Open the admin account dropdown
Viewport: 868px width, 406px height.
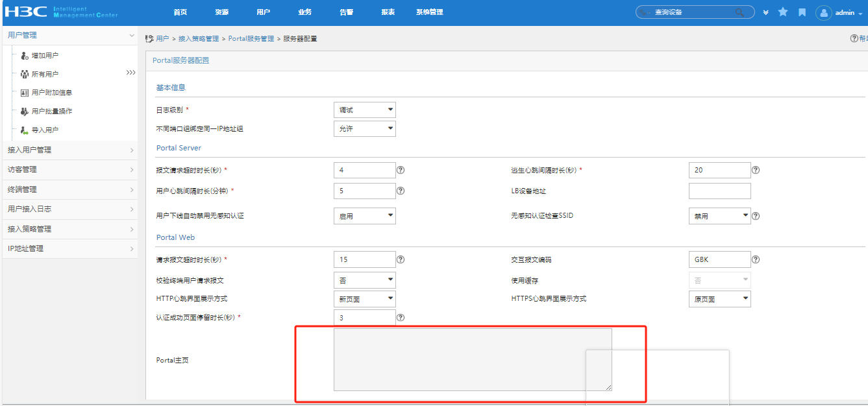click(849, 13)
